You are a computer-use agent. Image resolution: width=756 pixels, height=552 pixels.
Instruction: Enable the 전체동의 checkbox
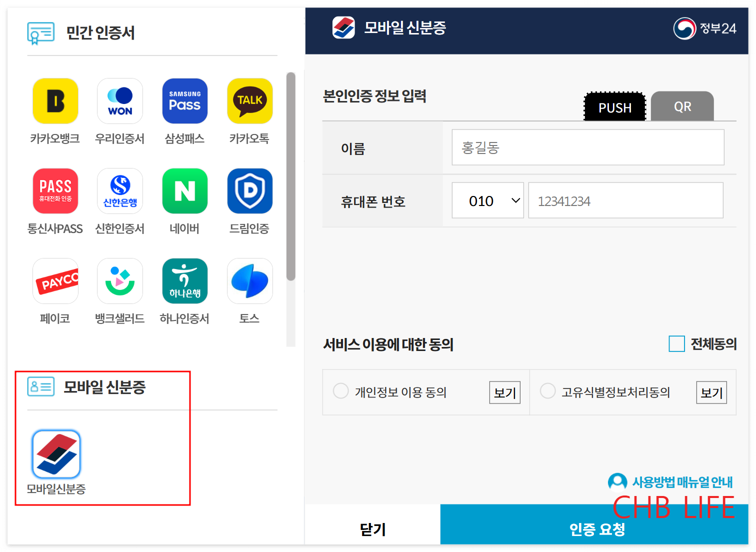tap(676, 344)
